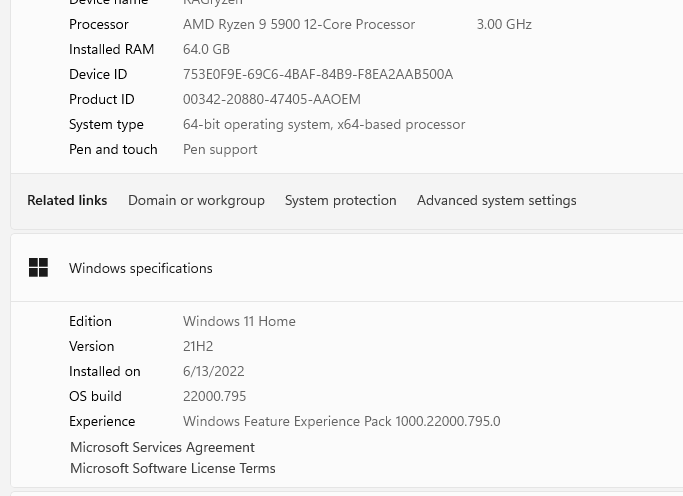Click the Windows Feature Experience Pack text

pos(341,421)
